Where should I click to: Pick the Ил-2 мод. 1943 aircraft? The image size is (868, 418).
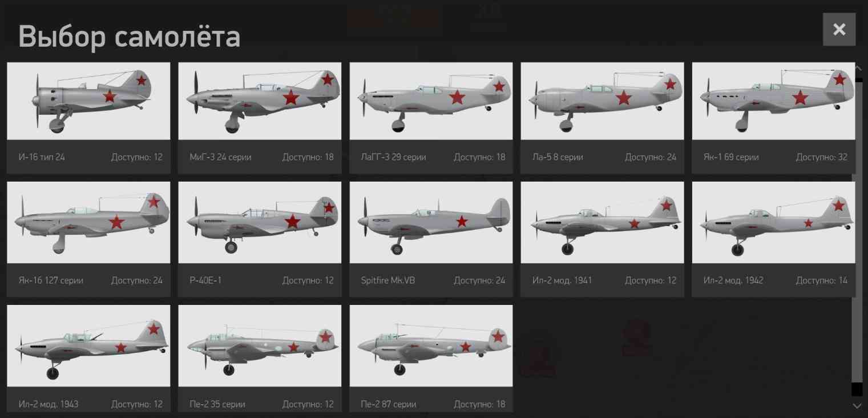pyautogui.click(x=88, y=358)
